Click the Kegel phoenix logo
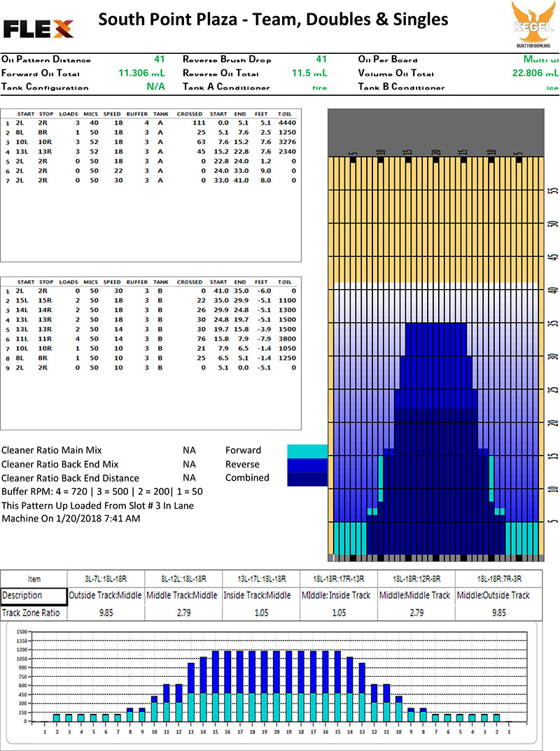560x751 pixels. (x=534, y=24)
